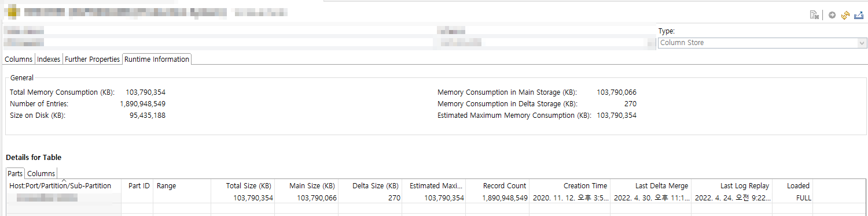The image size is (868, 216).
Task: Switch to Columns tab under Details for Table
Action: 41,173
